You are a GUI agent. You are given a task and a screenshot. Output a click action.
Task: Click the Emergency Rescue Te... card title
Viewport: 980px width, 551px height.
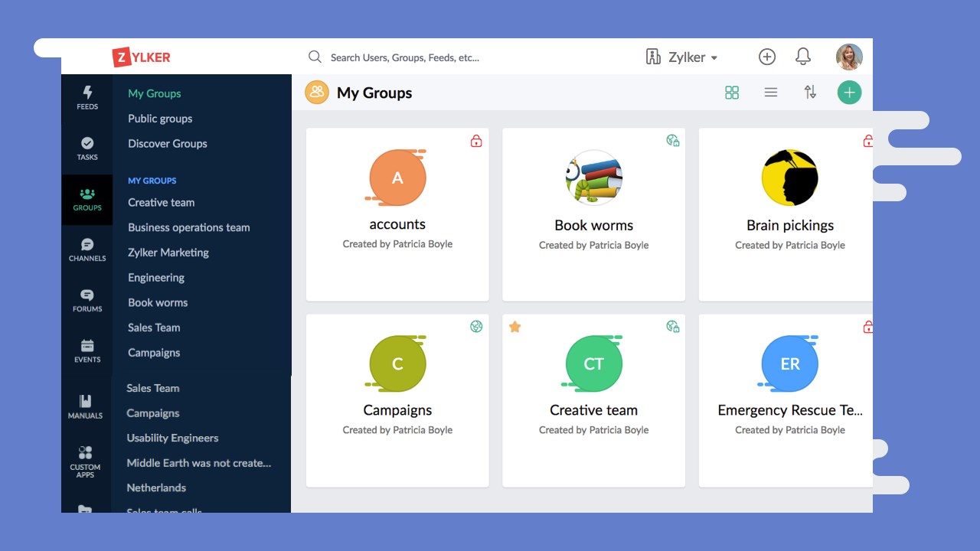click(790, 410)
